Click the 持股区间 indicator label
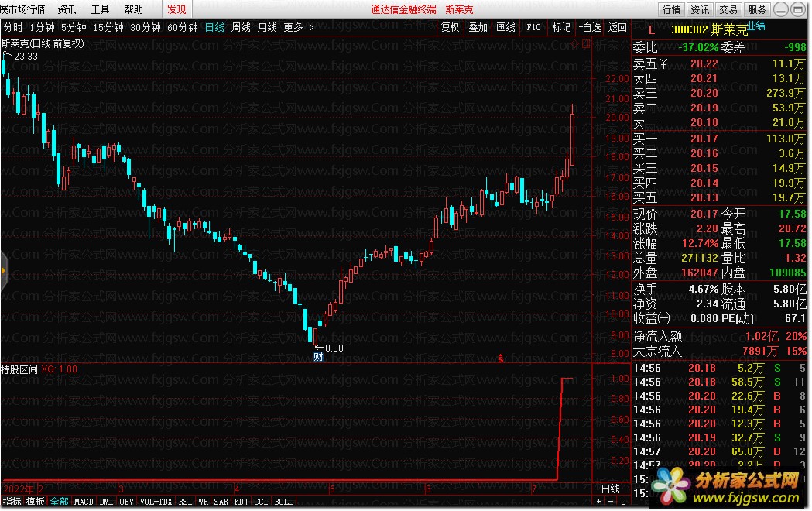 pyautogui.click(x=19, y=369)
